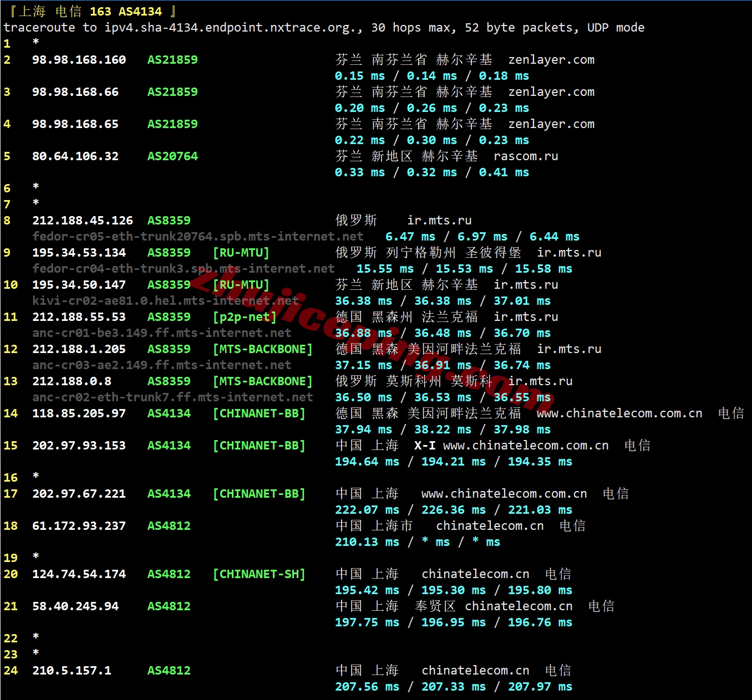
Task: Click hostname fedor-cr04-eth-trunk3.spb.mts-internet.net
Action: pos(184,269)
